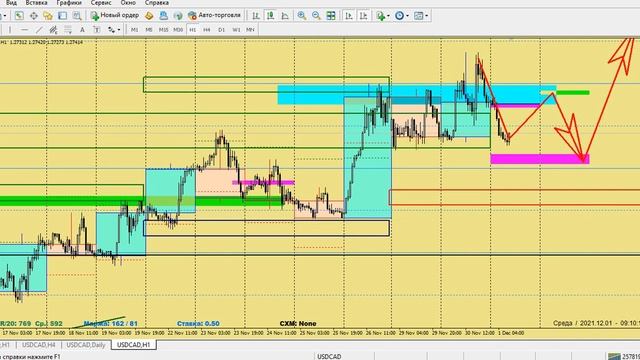Toggle chart shift icon
Screen dimensions: 640x360
tap(363, 16)
